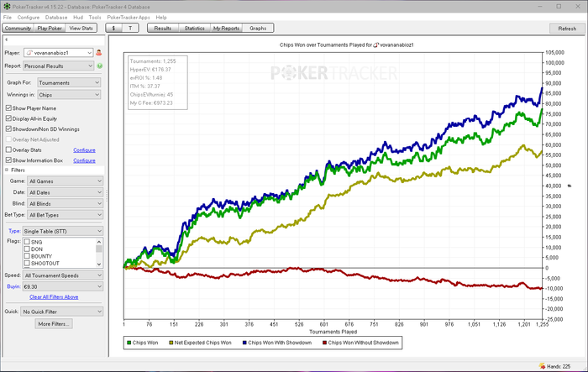Click Configure link beside Overlay Stats
The image size is (588, 372).
click(x=84, y=150)
